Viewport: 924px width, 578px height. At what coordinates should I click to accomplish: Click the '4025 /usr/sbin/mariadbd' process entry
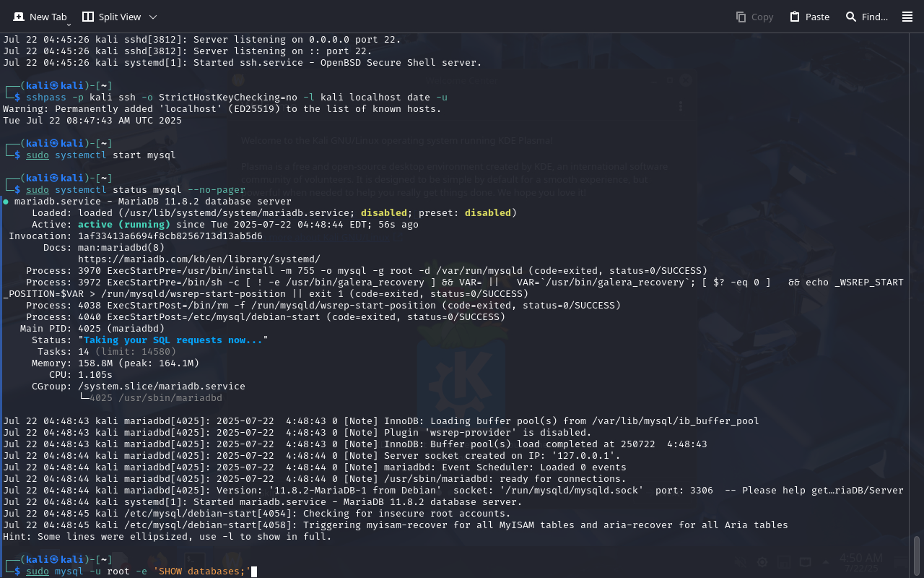pyautogui.click(x=156, y=397)
